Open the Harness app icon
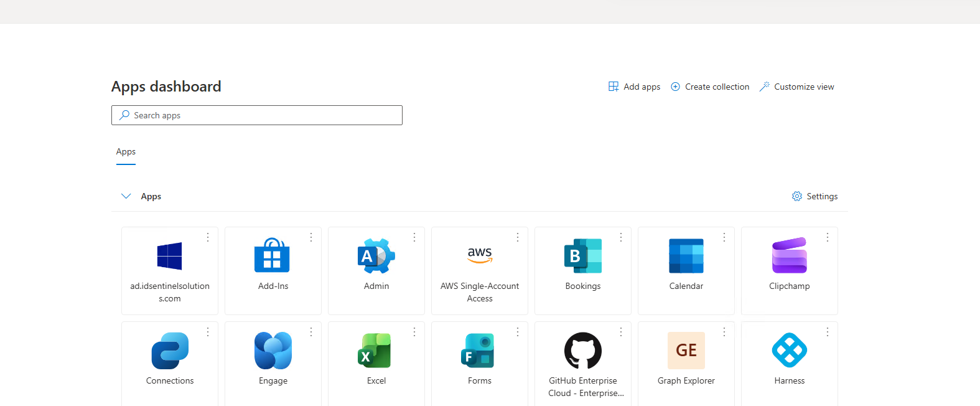The width and height of the screenshot is (980, 406). (790, 351)
